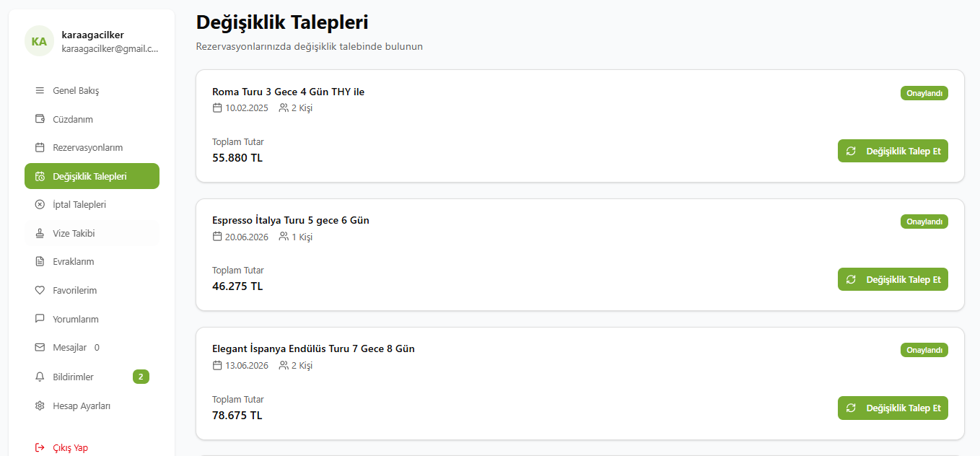This screenshot has width=980, height=456.
Task: Request change for Roma Turu reservation
Action: [x=893, y=151]
